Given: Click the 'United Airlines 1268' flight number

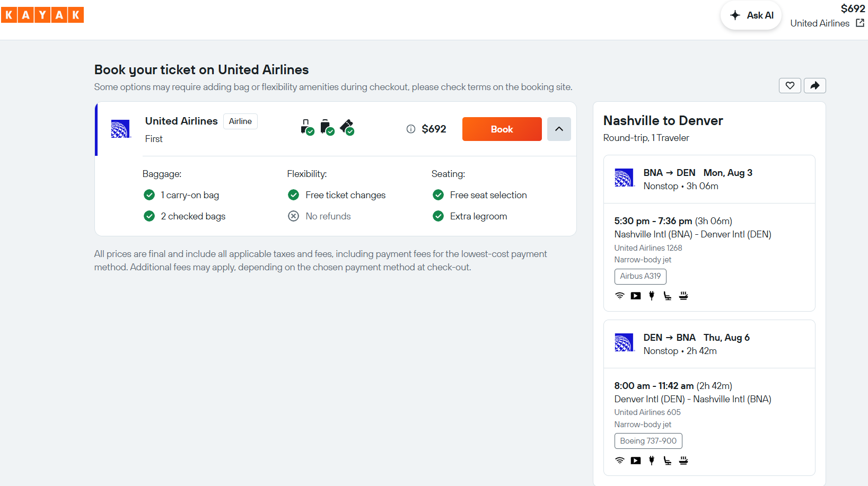Looking at the screenshot, I should 648,248.
